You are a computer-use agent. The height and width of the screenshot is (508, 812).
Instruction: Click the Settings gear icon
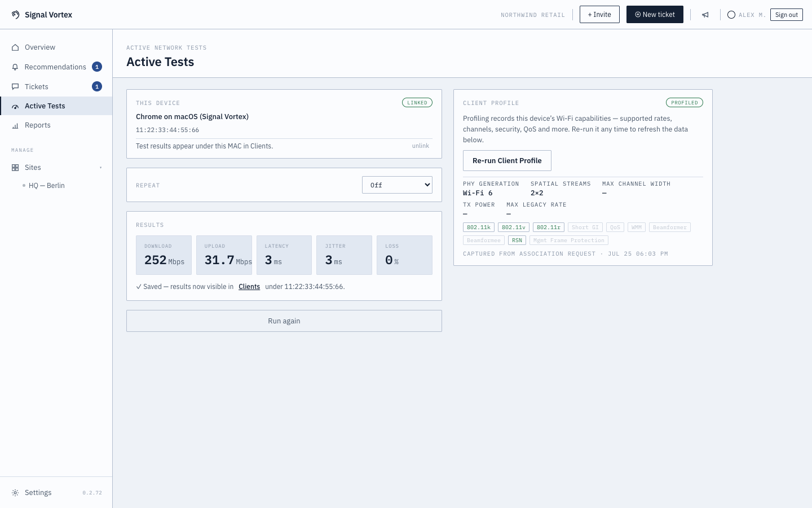tap(15, 493)
